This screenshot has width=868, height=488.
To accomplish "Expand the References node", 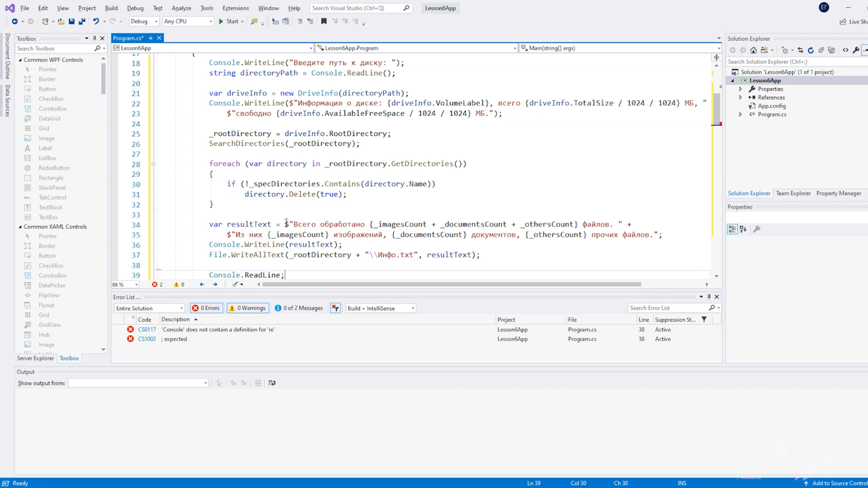I will click(740, 98).
